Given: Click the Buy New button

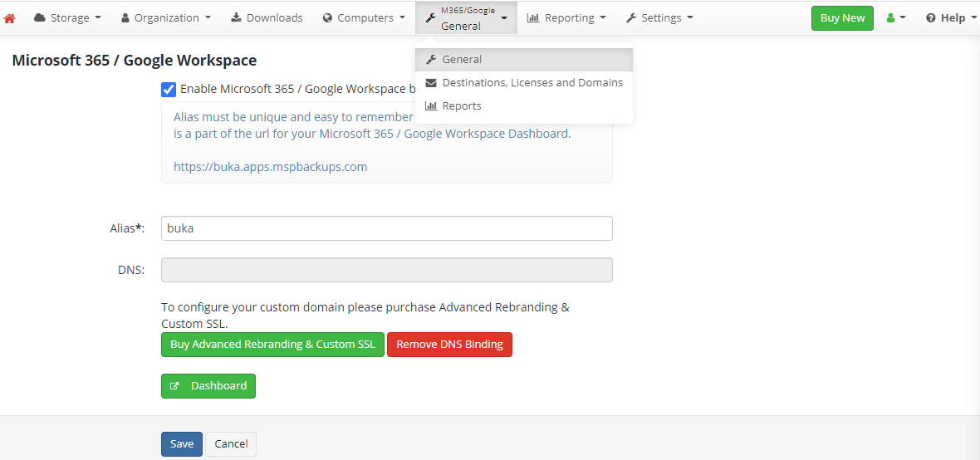Looking at the screenshot, I should tap(842, 18).
